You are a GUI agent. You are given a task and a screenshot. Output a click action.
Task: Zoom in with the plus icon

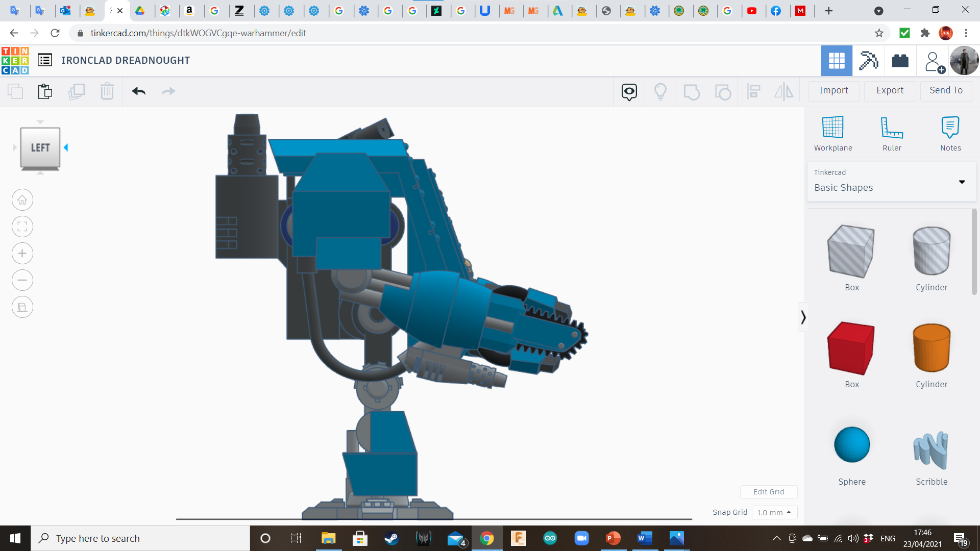[22, 254]
